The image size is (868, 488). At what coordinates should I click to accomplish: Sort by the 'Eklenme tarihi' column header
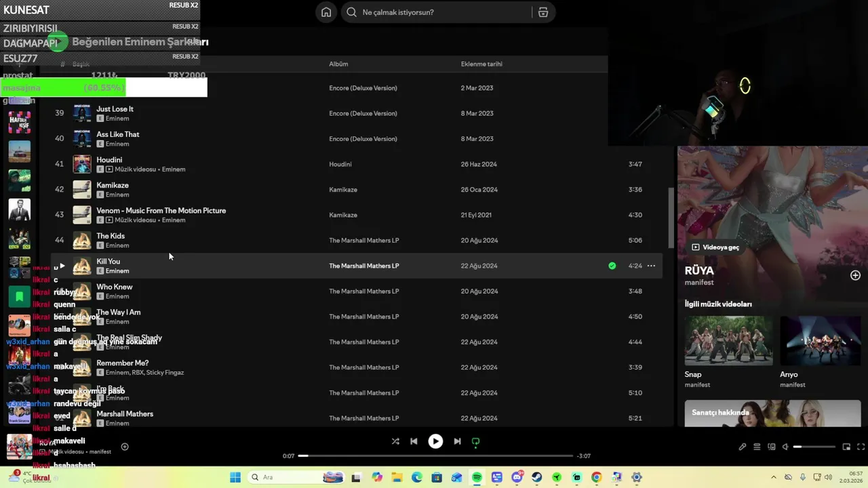pyautogui.click(x=481, y=64)
